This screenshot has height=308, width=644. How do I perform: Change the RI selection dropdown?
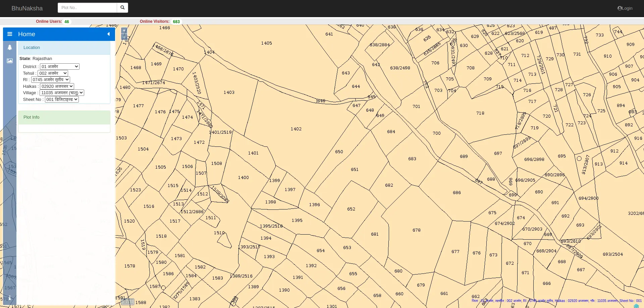pyautogui.click(x=50, y=79)
